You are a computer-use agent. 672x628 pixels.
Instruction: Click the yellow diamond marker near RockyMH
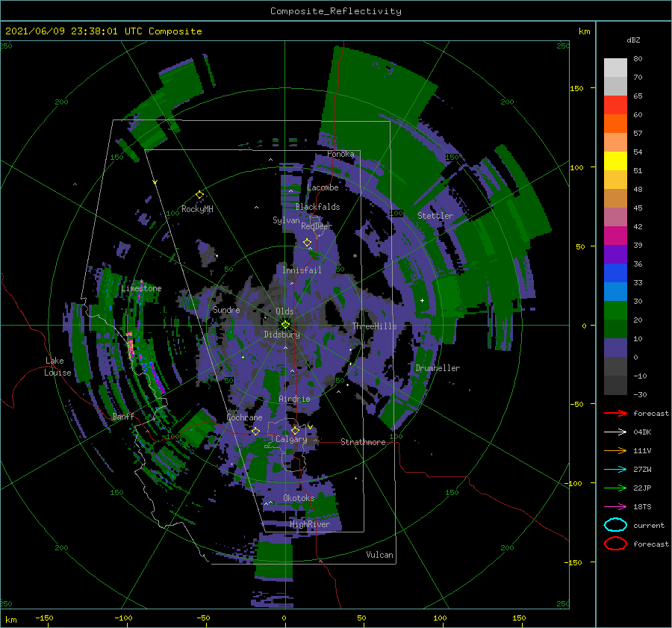click(x=199, y=195)
